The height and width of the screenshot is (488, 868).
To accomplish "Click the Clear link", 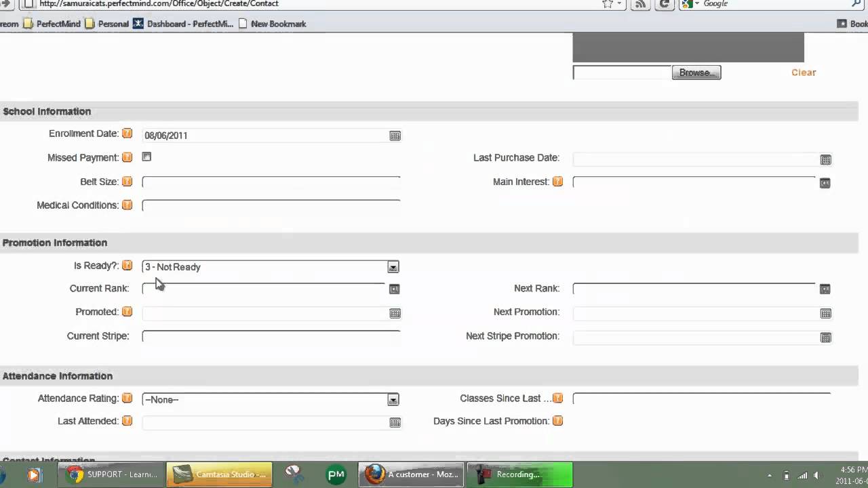I will (804, 73).
